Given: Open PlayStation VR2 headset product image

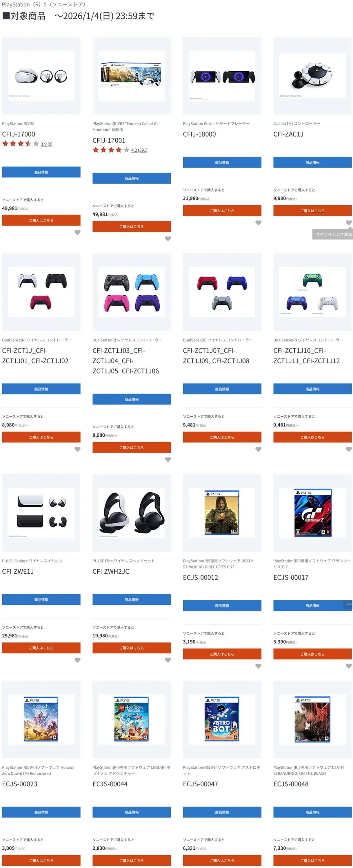Looking at the screenshot, I should 41,76.
